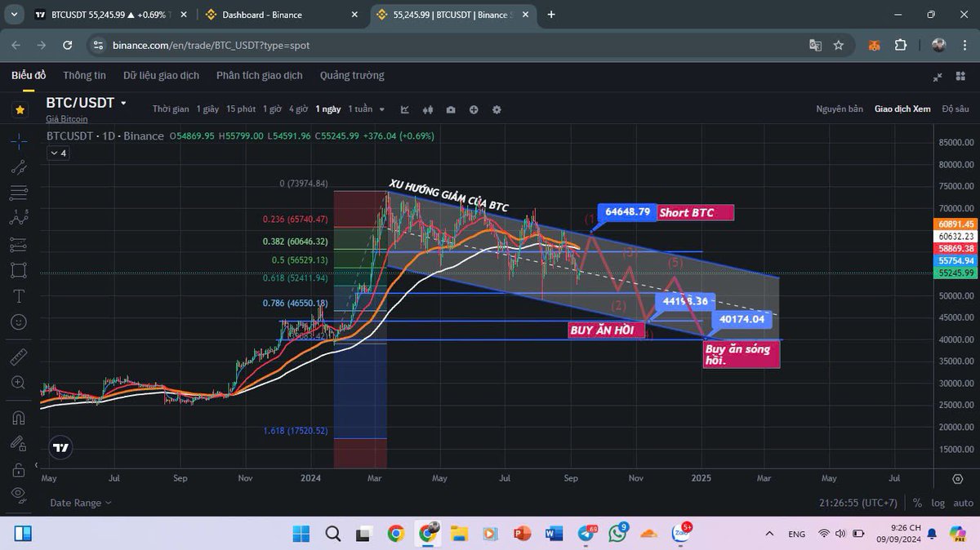The width and height of the screenshot is (980, 550).
Task: Open the Phân tích giao dịch tab
Action: click(x=259, y=75)
